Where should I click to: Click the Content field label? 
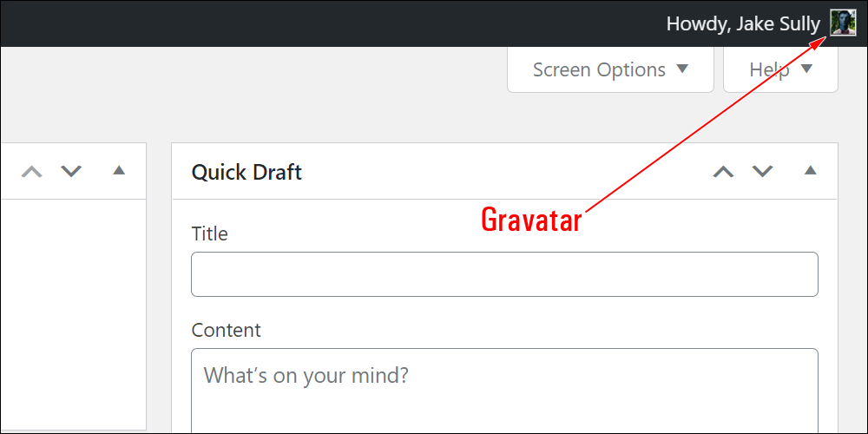tap(226, 330)
